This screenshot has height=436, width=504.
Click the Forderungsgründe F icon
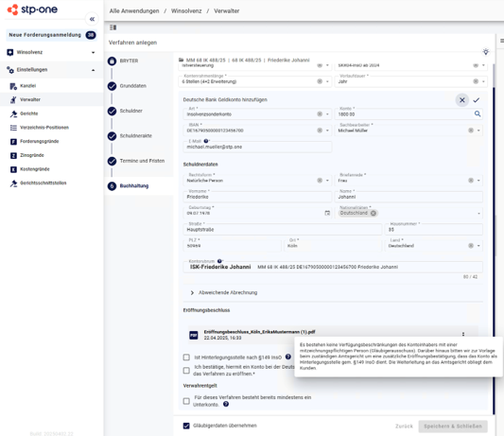click(13, 141)
